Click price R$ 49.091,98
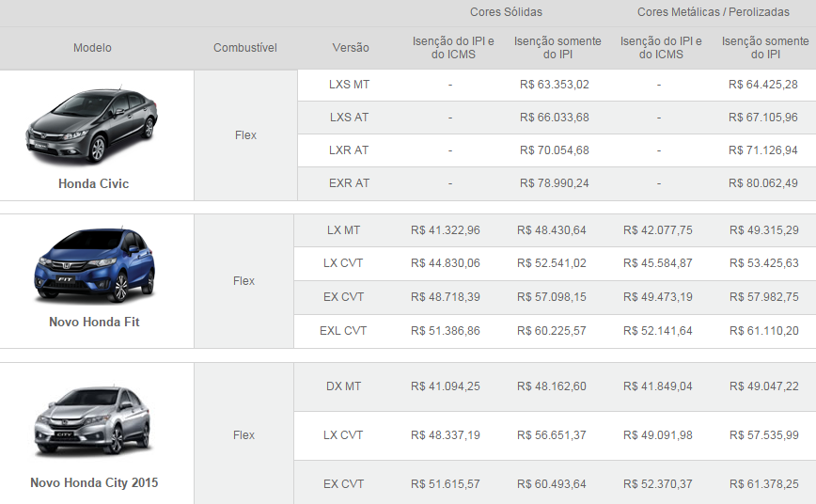This screenshot has height=504, width=816. (658, 435)
